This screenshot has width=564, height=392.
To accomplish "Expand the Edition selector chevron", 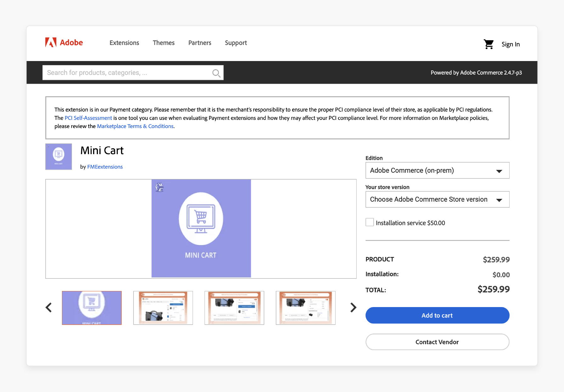I will point(499,171).
